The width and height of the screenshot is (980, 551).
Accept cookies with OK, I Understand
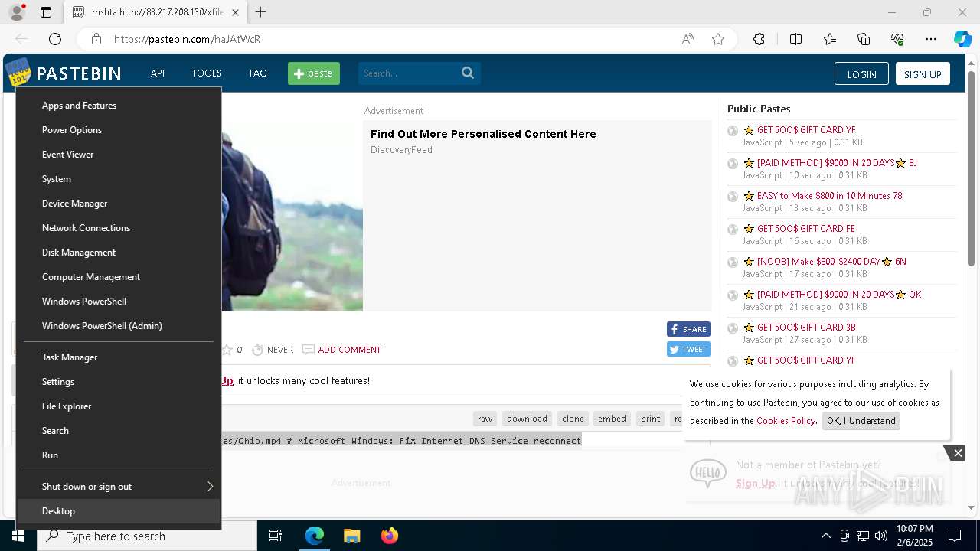861,421
